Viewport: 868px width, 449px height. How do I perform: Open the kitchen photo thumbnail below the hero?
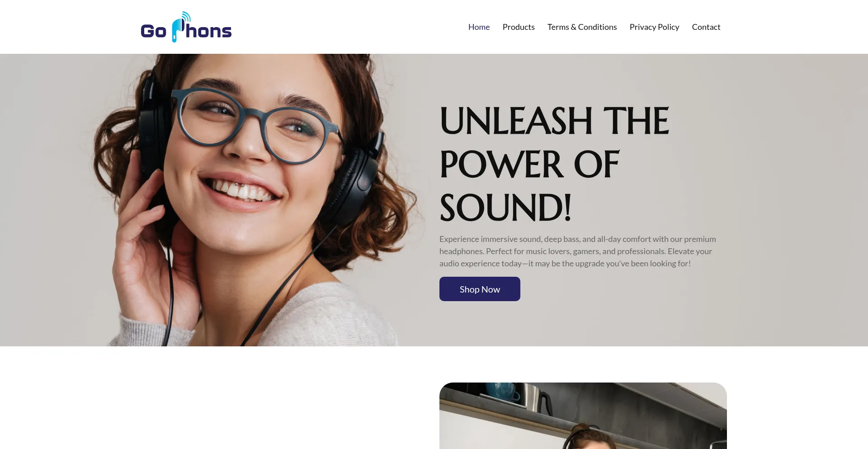tap(583, 416)
